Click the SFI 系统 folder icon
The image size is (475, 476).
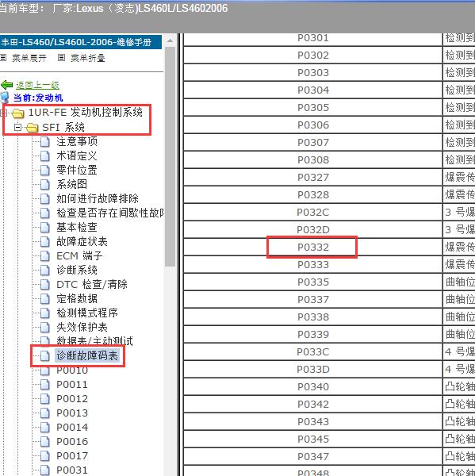point(33,128)
